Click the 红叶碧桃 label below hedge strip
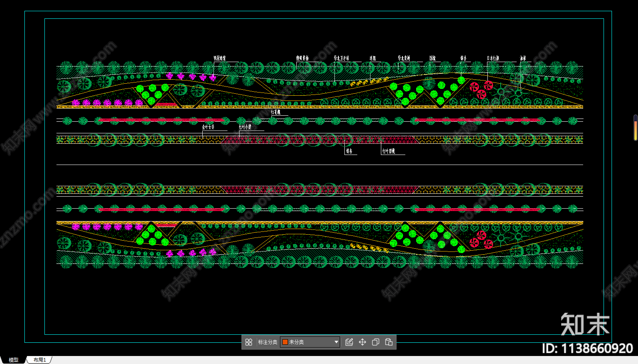Viewport: 638px width, 364px height. 388,151
